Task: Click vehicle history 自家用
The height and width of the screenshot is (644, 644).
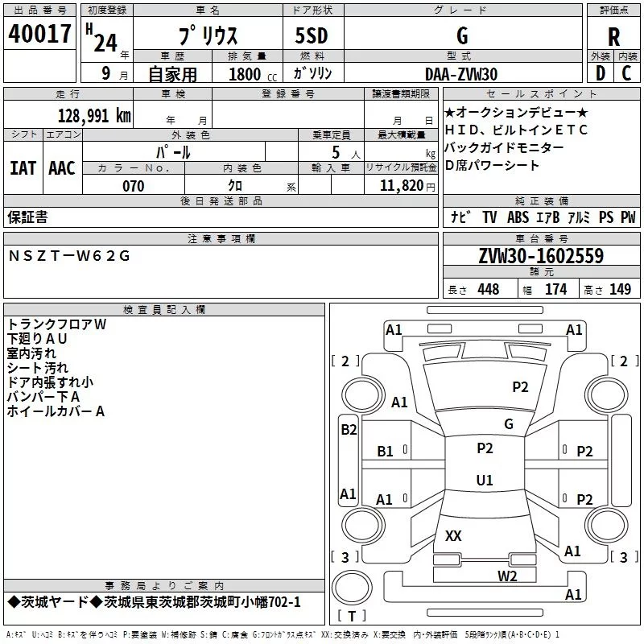Action: 173,74
